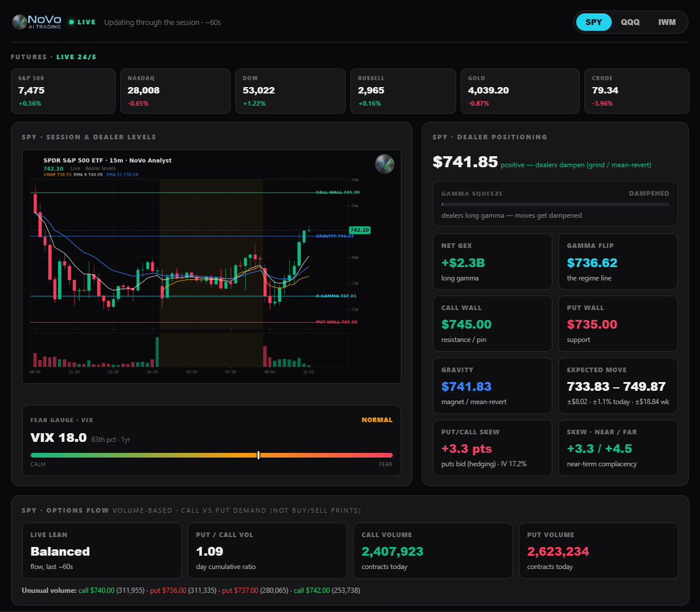Click the 11:45 time axis label

(308, 372)
